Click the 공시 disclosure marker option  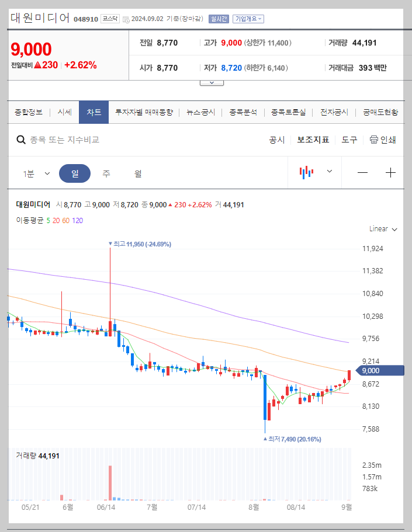(276, 140)
